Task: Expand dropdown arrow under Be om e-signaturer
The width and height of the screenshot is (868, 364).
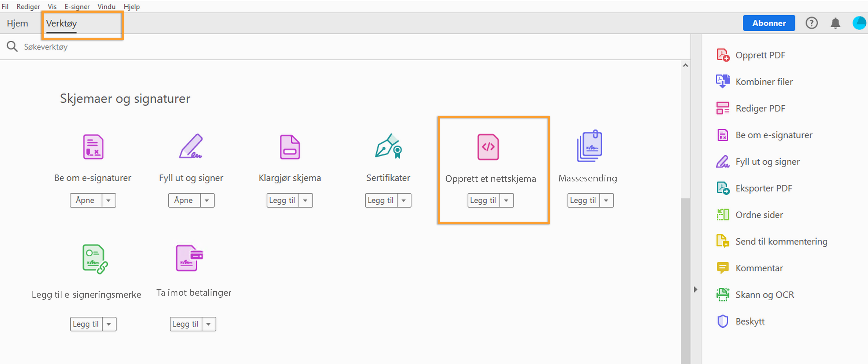Action: [x=108, y=200]
